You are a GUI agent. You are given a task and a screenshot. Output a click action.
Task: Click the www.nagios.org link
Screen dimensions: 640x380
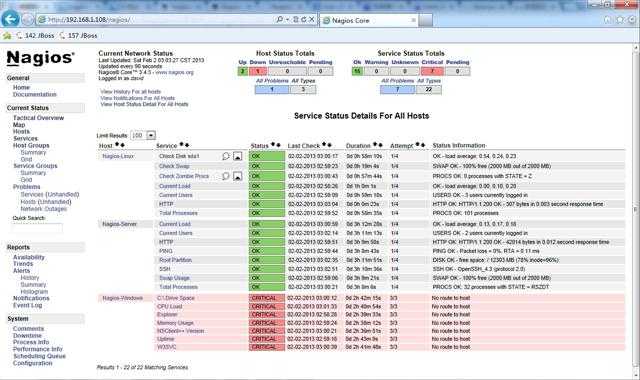[174, 72]
